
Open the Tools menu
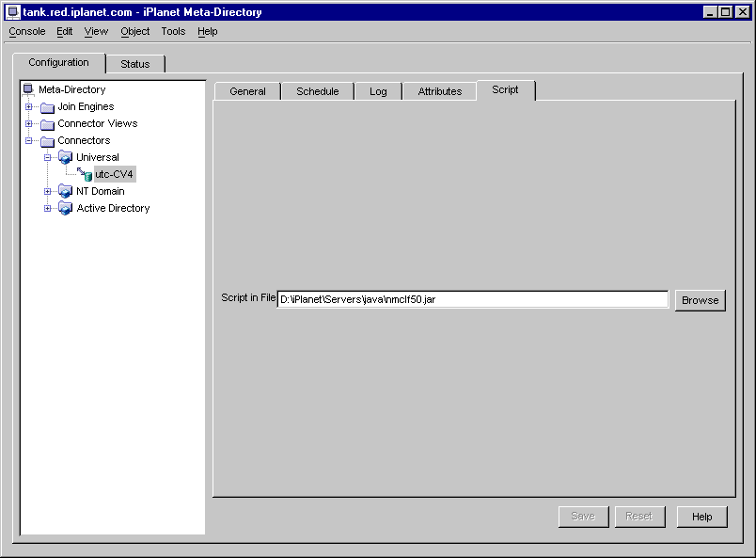point(173,31)
